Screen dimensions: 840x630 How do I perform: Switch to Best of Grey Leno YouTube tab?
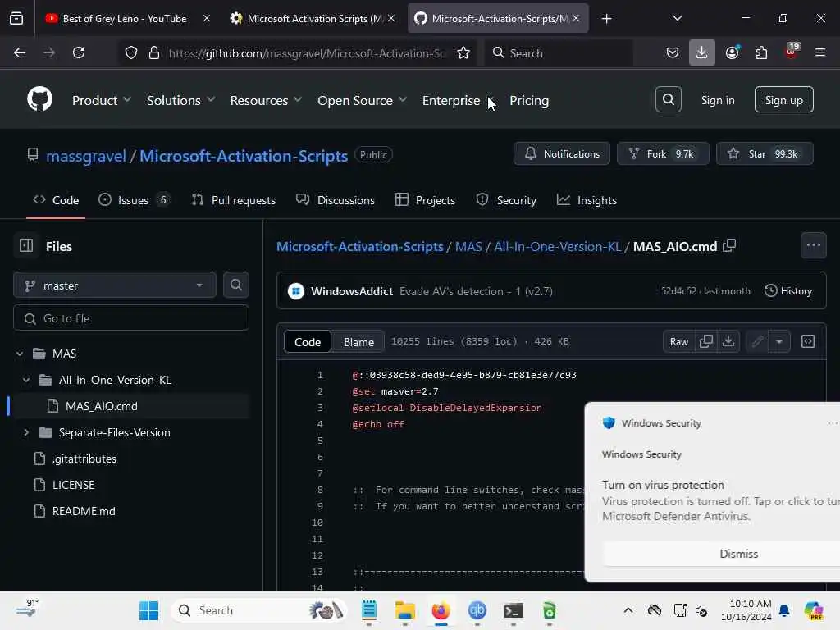click(125, 18)
